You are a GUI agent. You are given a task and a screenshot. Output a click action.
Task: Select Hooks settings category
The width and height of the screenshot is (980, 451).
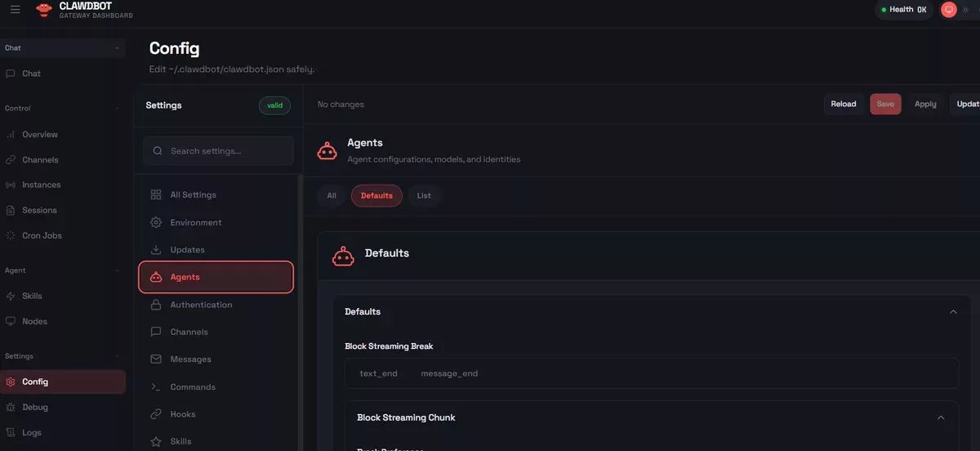216,414
